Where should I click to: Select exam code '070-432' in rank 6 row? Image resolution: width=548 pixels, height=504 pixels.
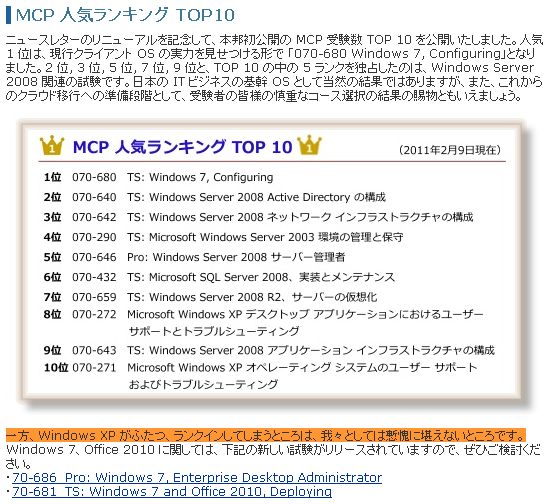click(94, 277)
